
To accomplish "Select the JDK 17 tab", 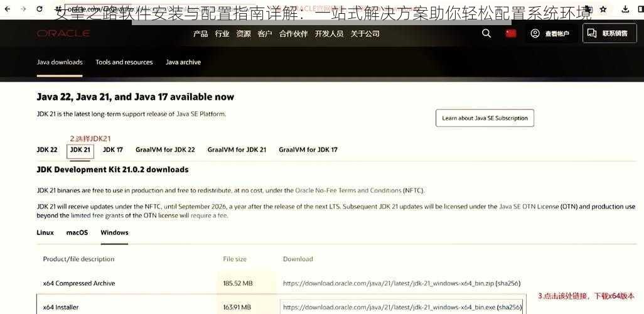I will tap(112, 149).
